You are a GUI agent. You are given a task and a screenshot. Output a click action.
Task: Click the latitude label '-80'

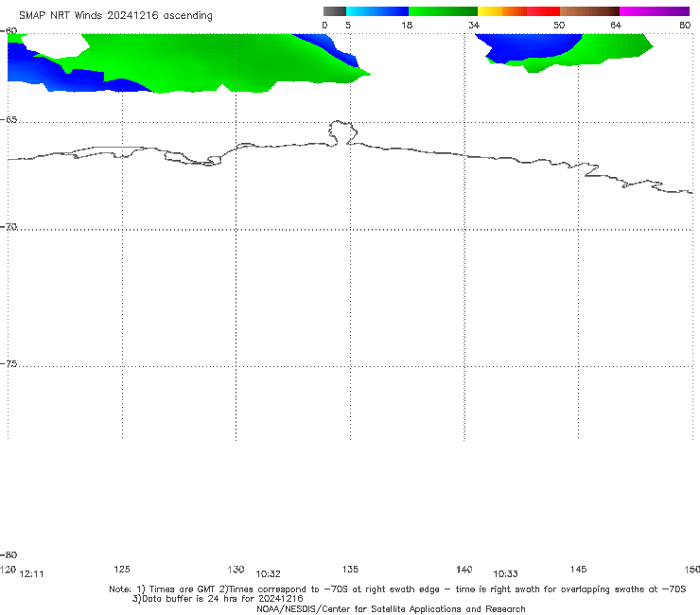tap(9, 554)
